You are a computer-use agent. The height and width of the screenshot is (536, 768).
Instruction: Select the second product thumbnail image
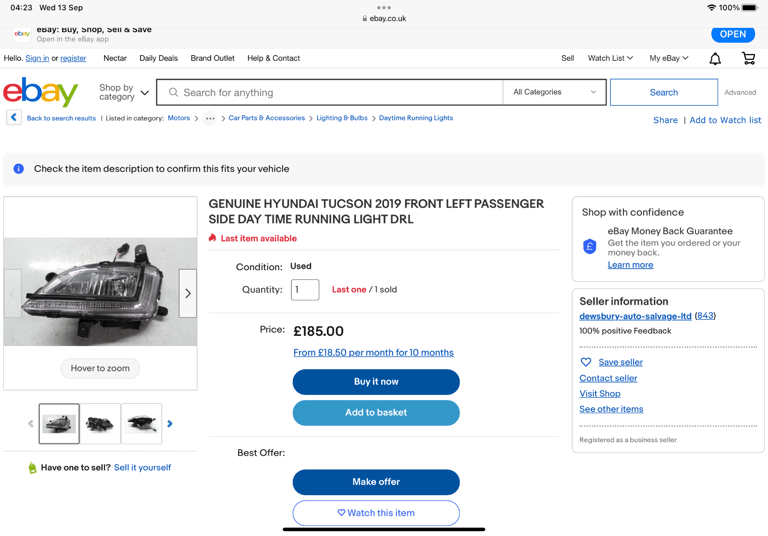click(x=100, y=424)
